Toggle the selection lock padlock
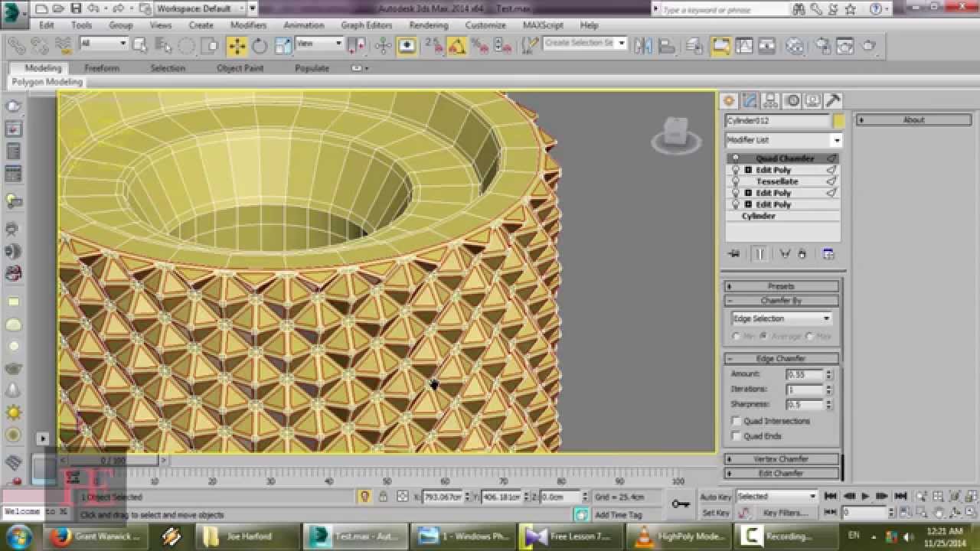 383,497
